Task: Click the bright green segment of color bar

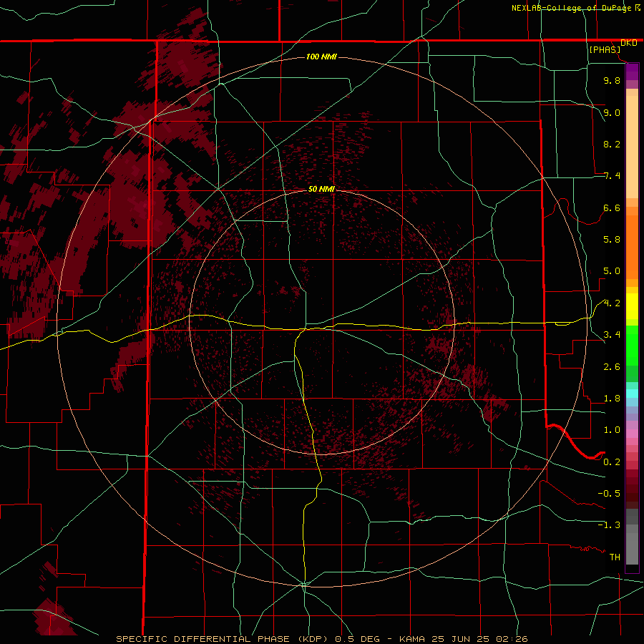Action: click(632, 345)
